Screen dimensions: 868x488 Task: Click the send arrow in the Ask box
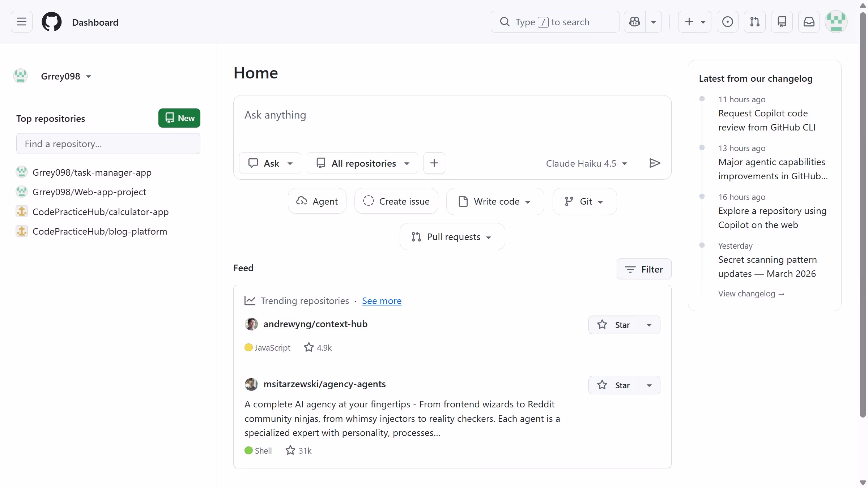pyautogui.click(x=655, y=163)
